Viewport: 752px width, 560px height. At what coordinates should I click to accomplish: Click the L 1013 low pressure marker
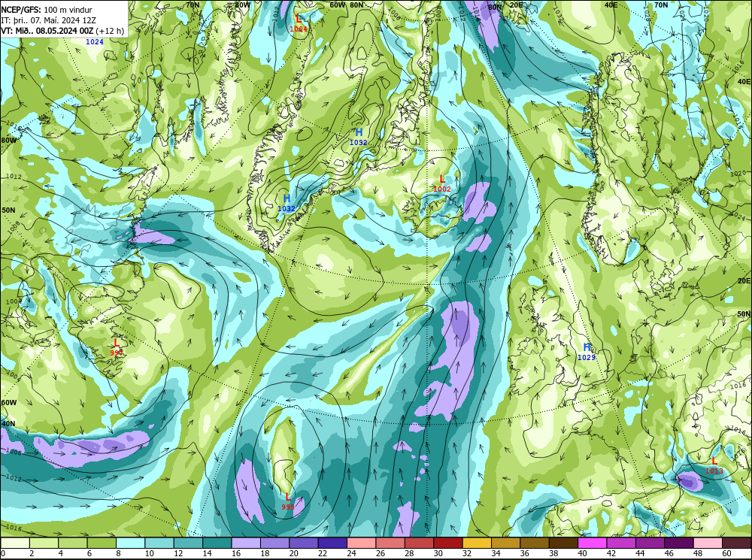point(714,465)
